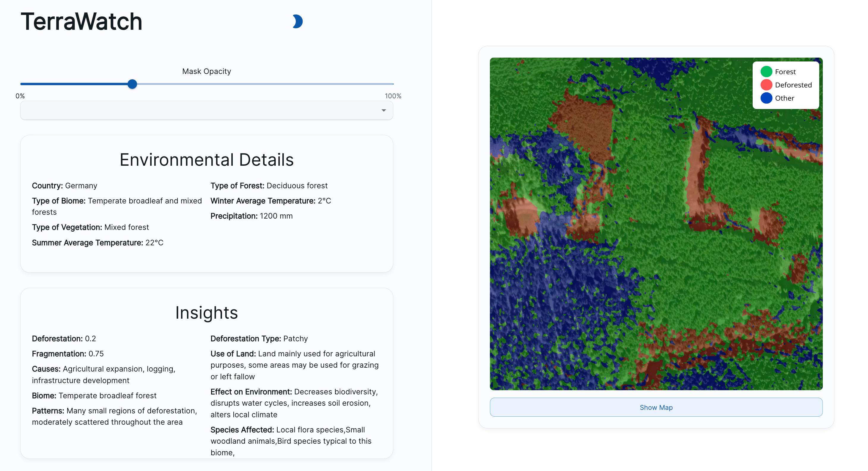
Task: Click the blue Other legend dot
Action: click(766, 98)
